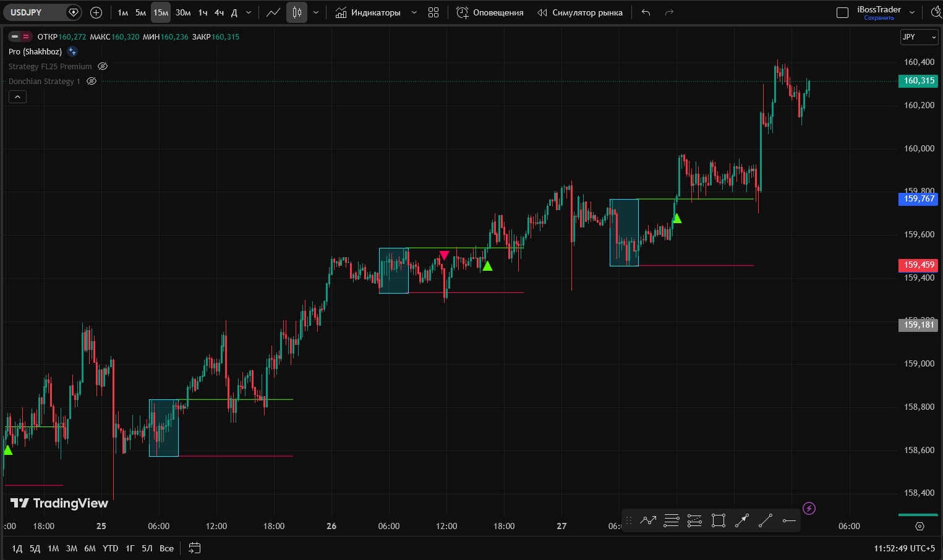Select the 15м timeframe
The height and width of the screenshot is (560, 943).
click(x=161, y=12)
